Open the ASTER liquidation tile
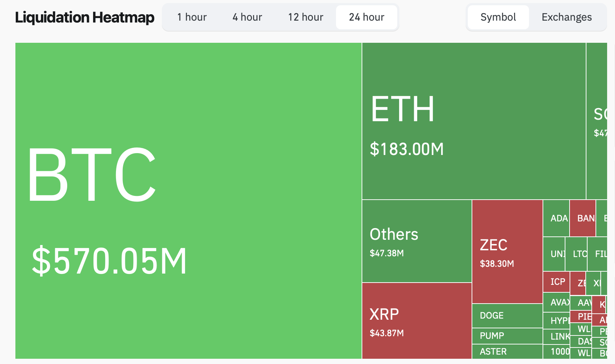 pos(507,352)
